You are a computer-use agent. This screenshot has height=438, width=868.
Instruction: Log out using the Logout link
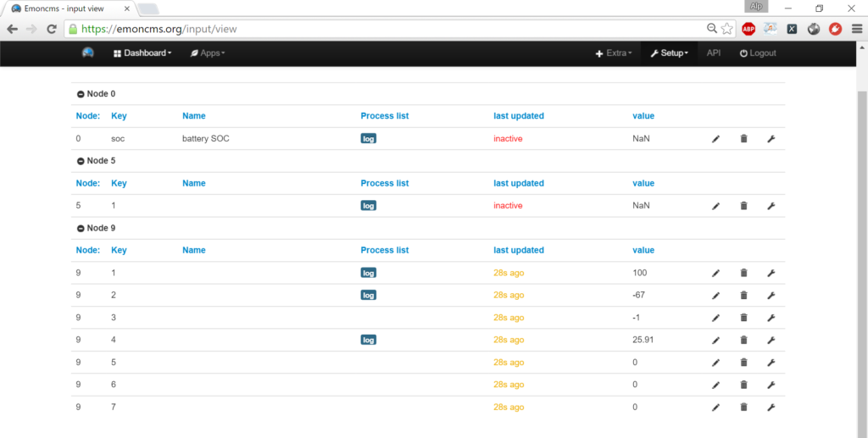click(x=757, y=53)
